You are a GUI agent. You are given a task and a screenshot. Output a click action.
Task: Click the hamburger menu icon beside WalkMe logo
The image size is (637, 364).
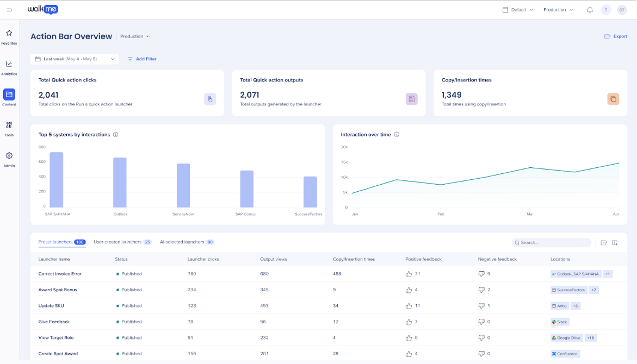click(x=9, y=10)
